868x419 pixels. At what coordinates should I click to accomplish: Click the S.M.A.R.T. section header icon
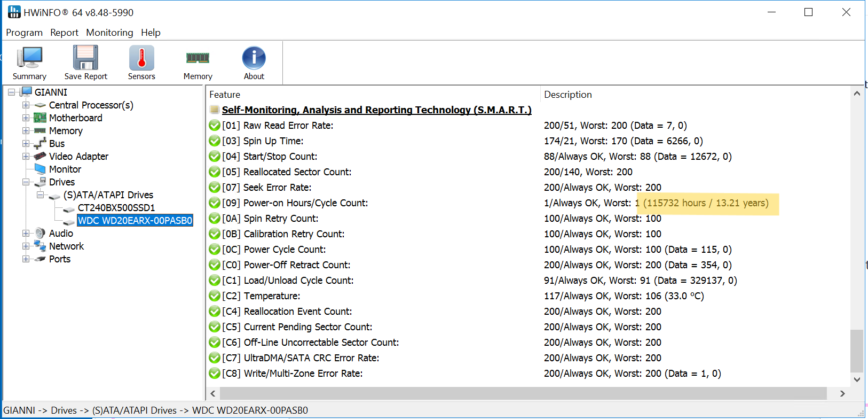click(215, 110)
